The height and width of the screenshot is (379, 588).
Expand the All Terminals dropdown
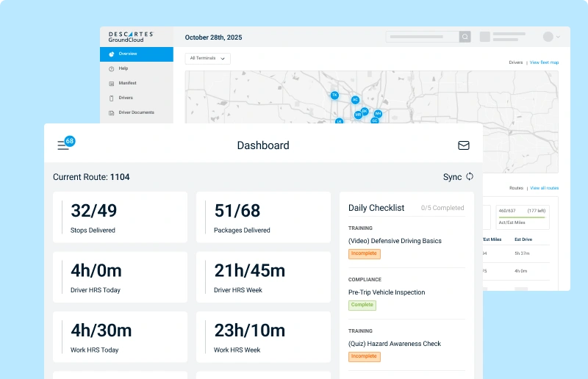209,58
